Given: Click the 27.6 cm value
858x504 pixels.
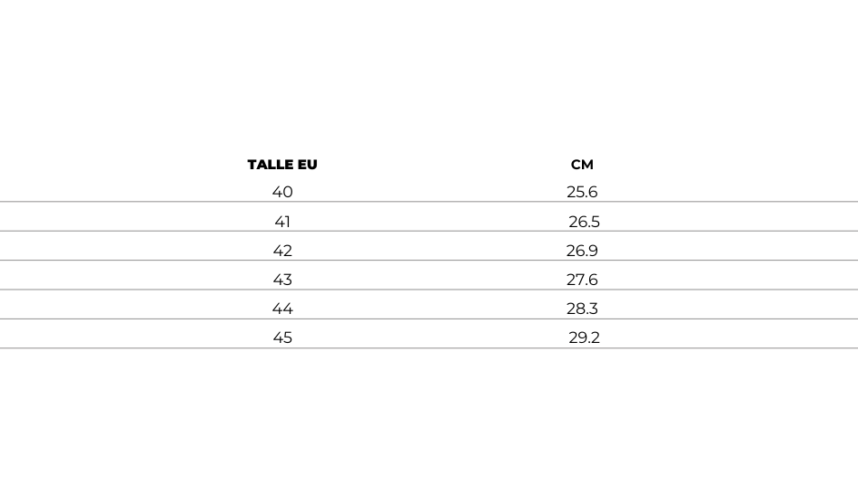Looking at the screenshot, I should tap(582, 280).
